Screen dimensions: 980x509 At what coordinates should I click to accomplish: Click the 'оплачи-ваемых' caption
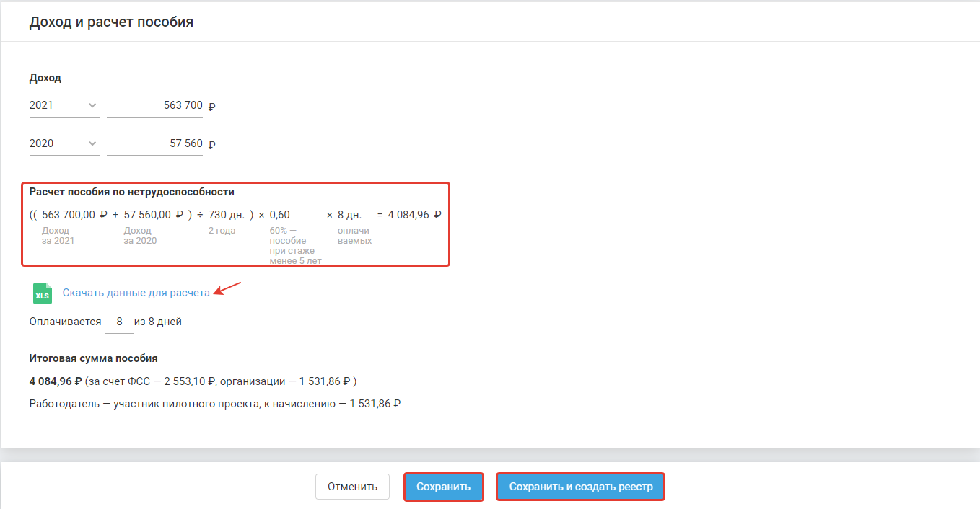(x=355, y=236)
